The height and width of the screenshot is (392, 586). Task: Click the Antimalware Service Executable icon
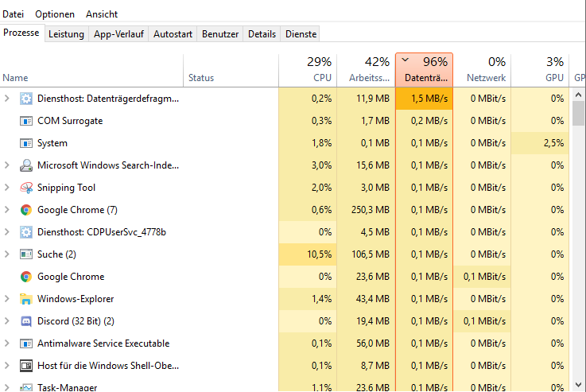(x=25, y=343)
